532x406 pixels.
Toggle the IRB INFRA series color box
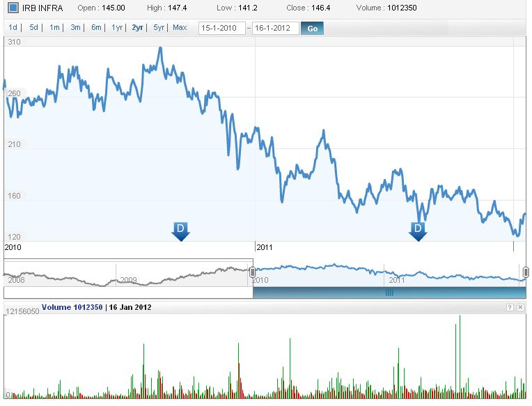(13, 8)
